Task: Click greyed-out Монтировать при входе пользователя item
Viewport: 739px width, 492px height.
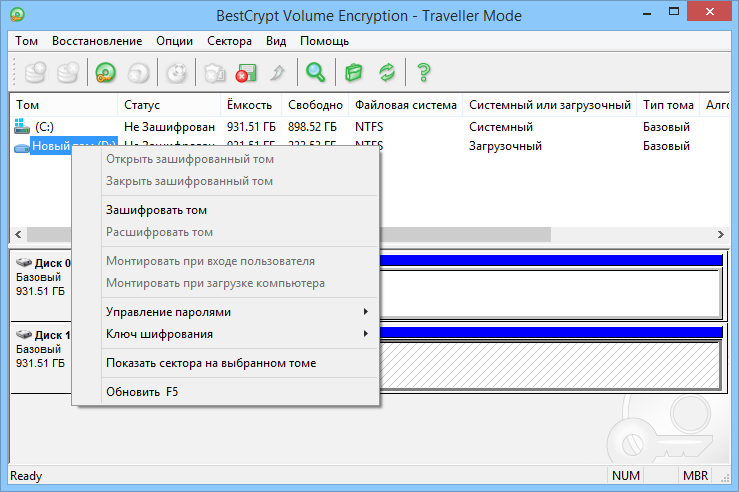Action: pos(226,261)
